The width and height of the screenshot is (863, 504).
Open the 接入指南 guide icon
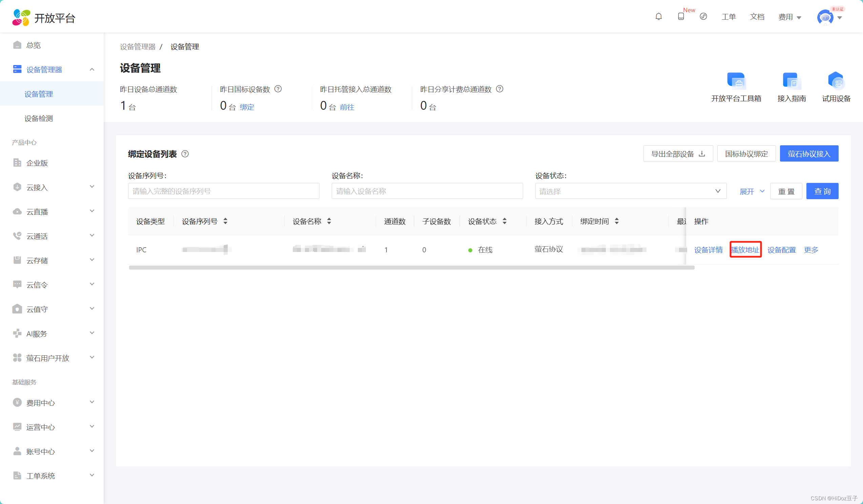pos(792,81)
